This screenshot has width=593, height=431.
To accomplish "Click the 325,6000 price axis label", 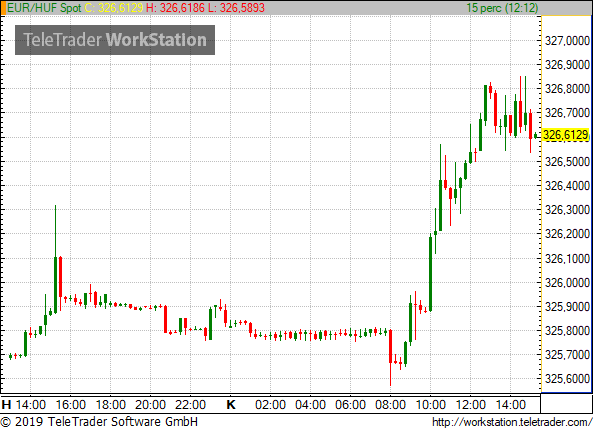I will (567, 378).
